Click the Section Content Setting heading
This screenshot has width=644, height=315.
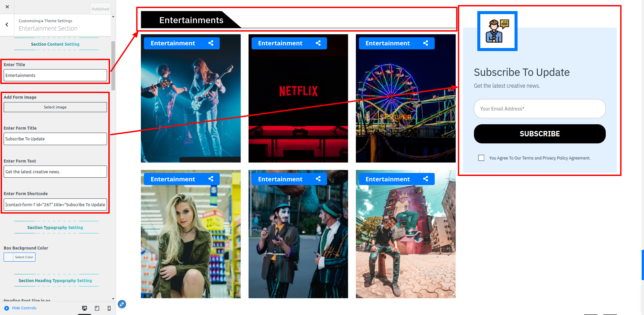click(55, 44)
